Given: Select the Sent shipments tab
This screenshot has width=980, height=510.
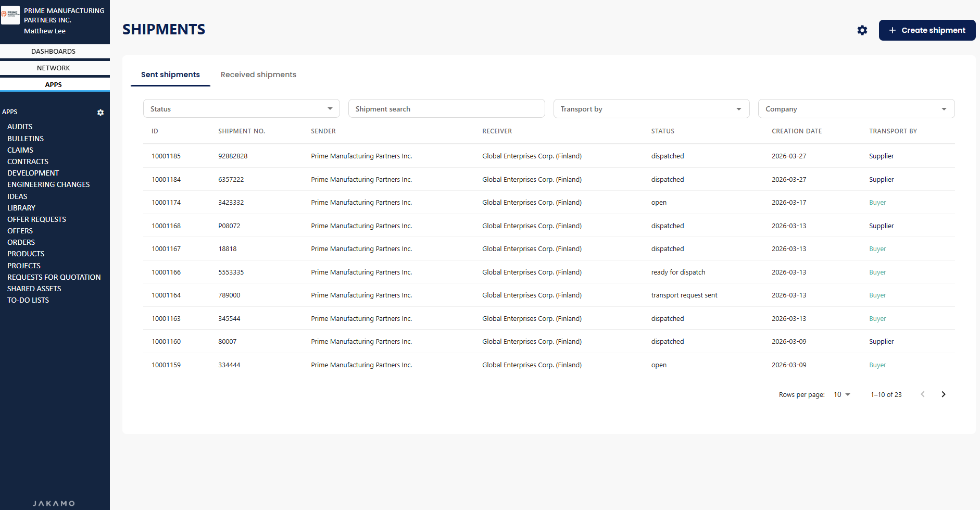Looking at the screenshot, I should (x=170, y=74).
